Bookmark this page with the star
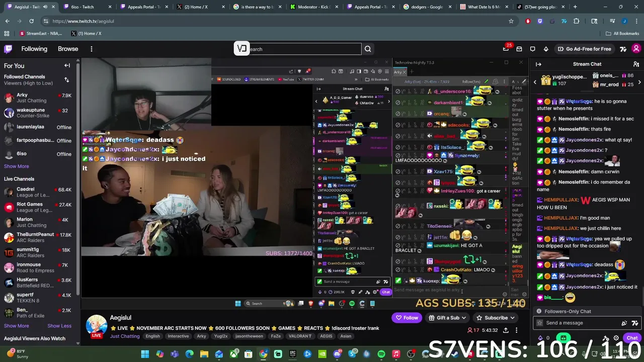Viewport: 644px width, 362px height. coord(511,21)
